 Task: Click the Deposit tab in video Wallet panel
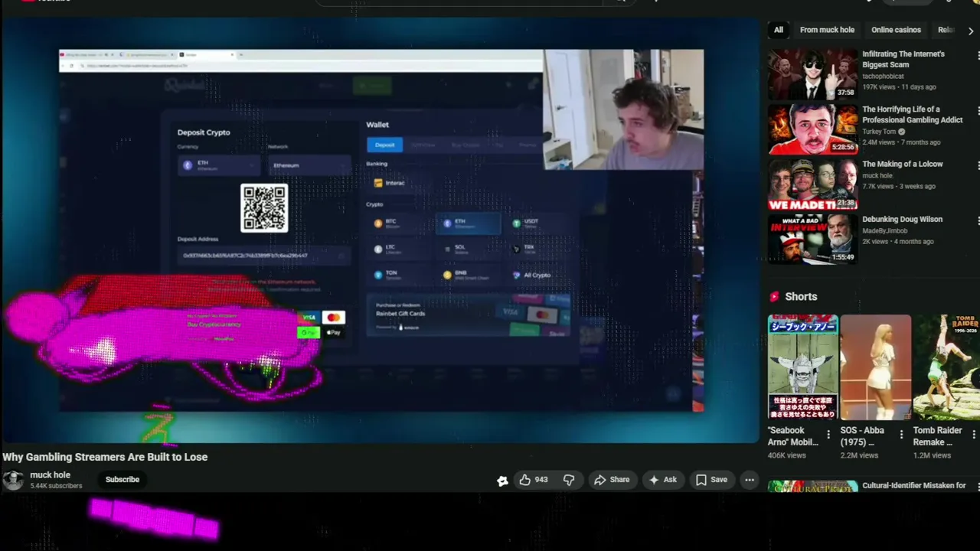[384, 145]
